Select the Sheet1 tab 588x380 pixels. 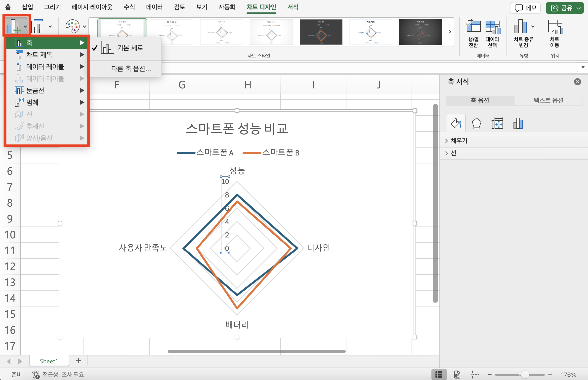49,361
